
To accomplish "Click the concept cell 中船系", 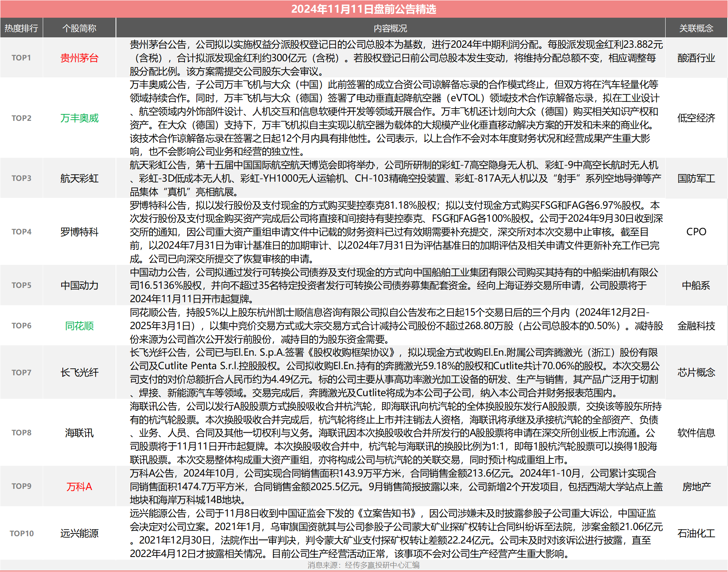I will pyautogui.click(x=696, y=285).
